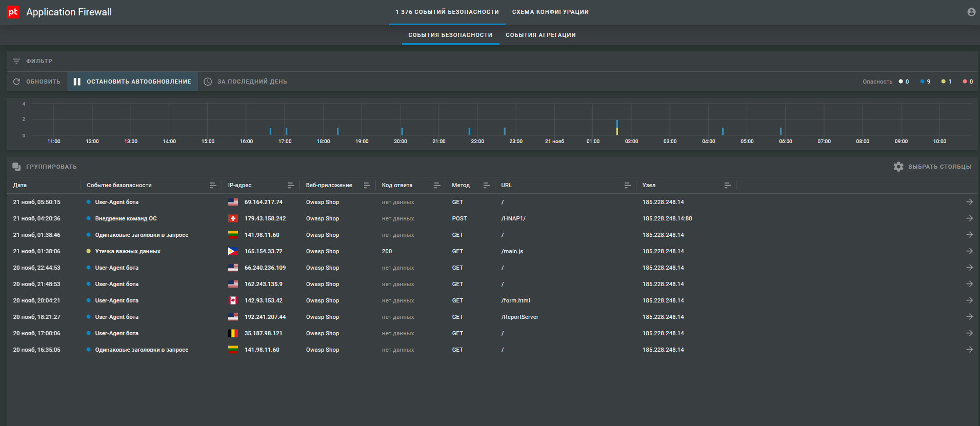Click the refresh icon next to Обновить
This screenshot has height=426, width=980.
point(16,82)
